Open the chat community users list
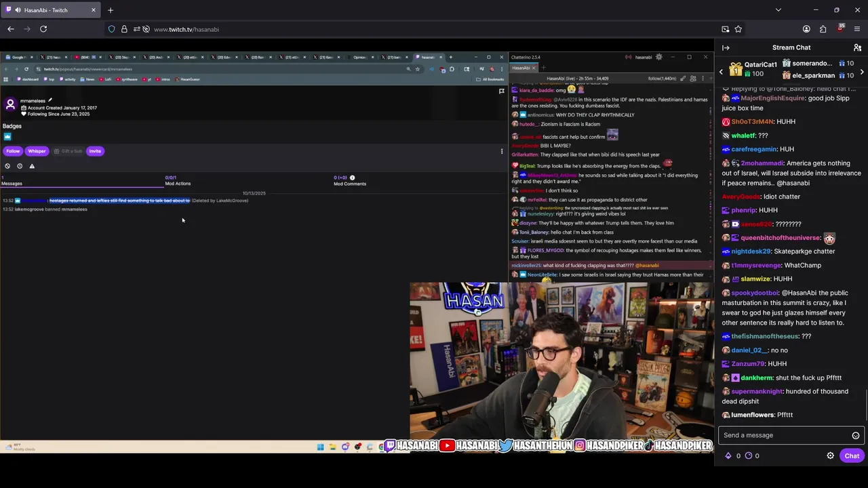The width and height of the screenshot is (868, 488). pos(857,47)
